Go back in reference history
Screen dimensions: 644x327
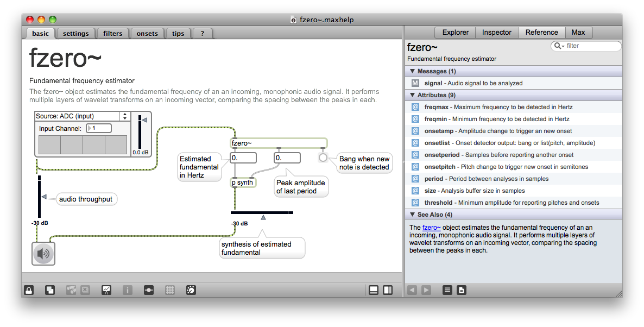[412, 290]
